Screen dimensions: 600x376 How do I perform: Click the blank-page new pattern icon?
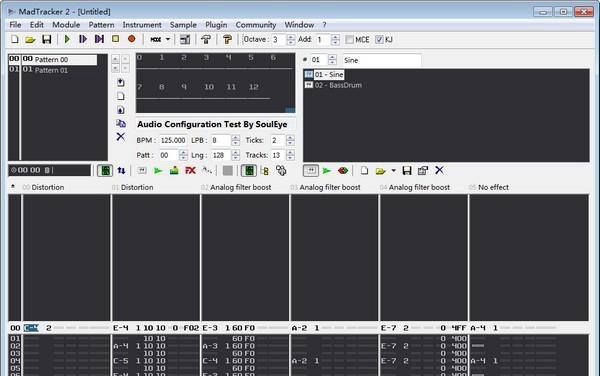[x=121, y=96]
